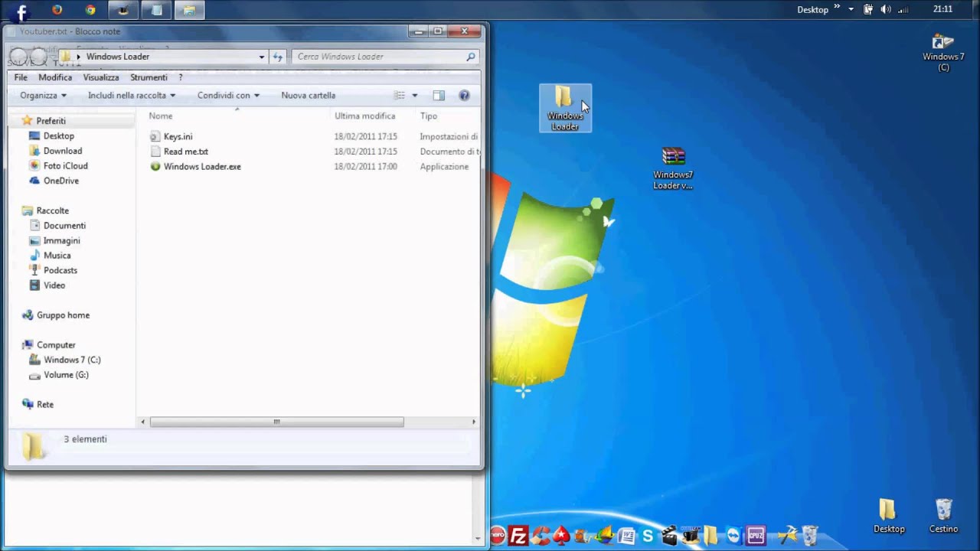The image size is (980, 551).
Task: Click the network signal tray icon
Action: [903, 9]
